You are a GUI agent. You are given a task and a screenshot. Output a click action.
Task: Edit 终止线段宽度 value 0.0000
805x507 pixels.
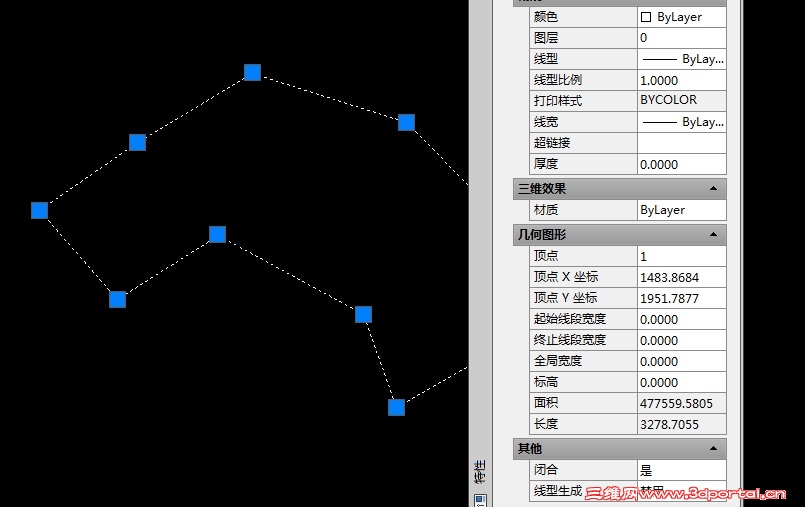point(681,340)
